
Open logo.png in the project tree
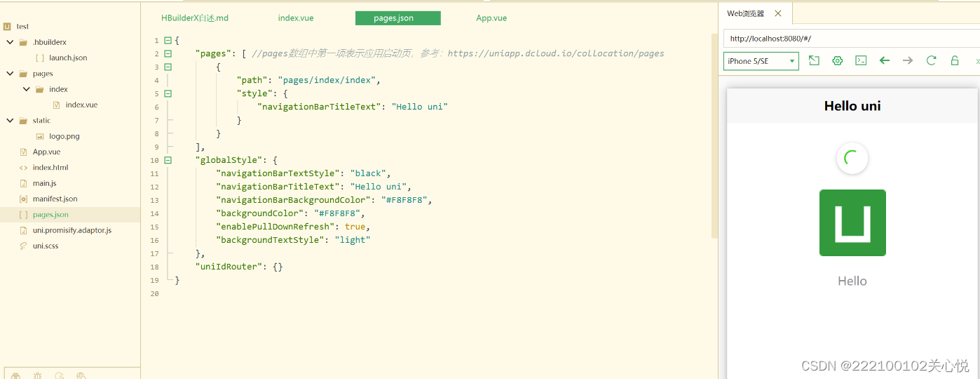click(x=64, y=136)
